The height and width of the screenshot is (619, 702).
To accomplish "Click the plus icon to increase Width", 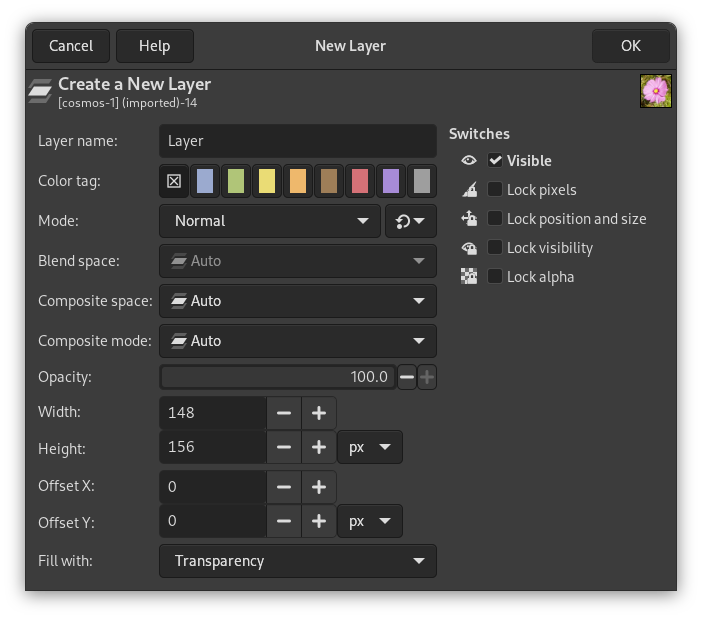I will pyautogui.click(x=319, y=413).
